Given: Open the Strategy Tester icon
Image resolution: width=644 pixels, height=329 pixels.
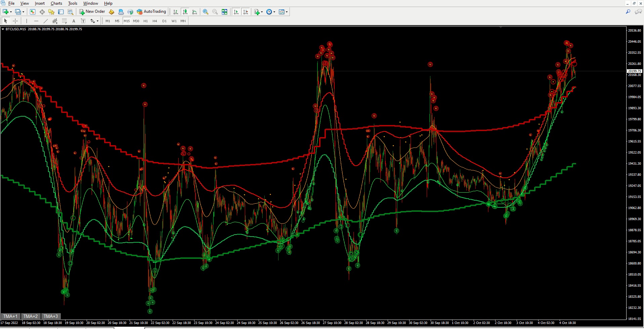Looking at the screenshot, I should pyautogui.click(x=70, y=12).
